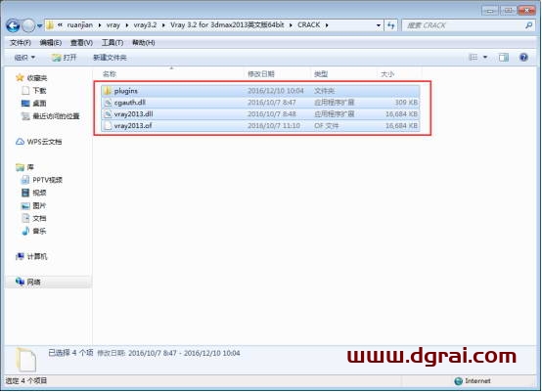Screen dimensions: 542x392
Task: Click the cgauth.dll file icon
Action: 108,103
